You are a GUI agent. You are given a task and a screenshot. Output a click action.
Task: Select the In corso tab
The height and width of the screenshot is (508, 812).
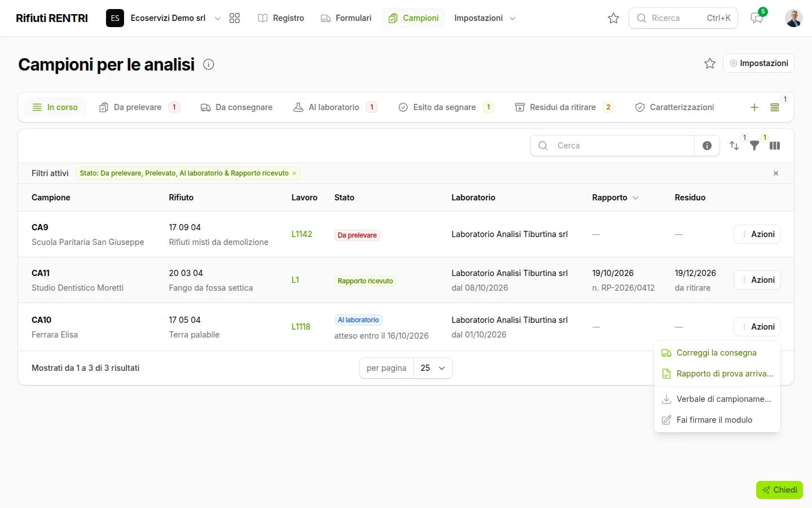point(55,107)
